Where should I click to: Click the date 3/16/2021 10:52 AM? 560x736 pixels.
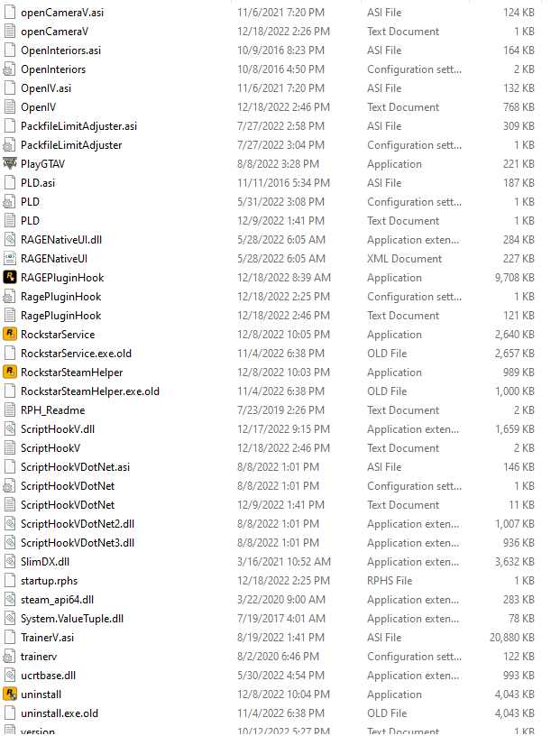(284, 562)
